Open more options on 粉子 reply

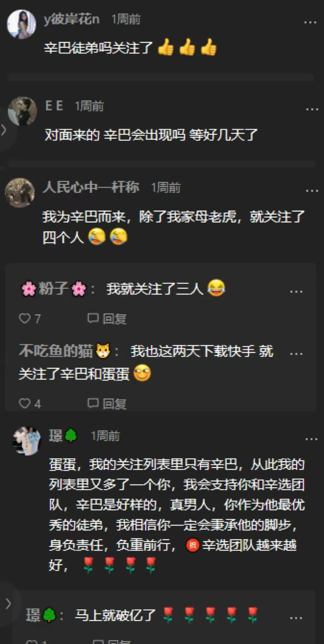tap(296, 292)
